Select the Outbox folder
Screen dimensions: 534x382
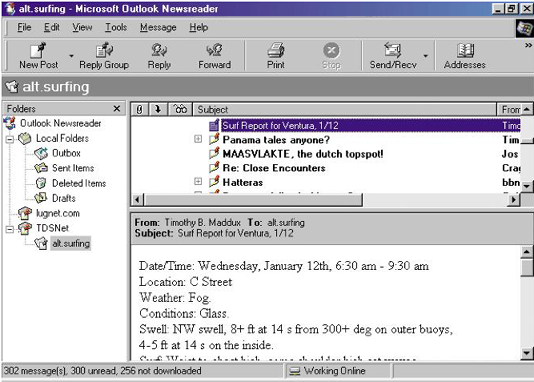66,153
